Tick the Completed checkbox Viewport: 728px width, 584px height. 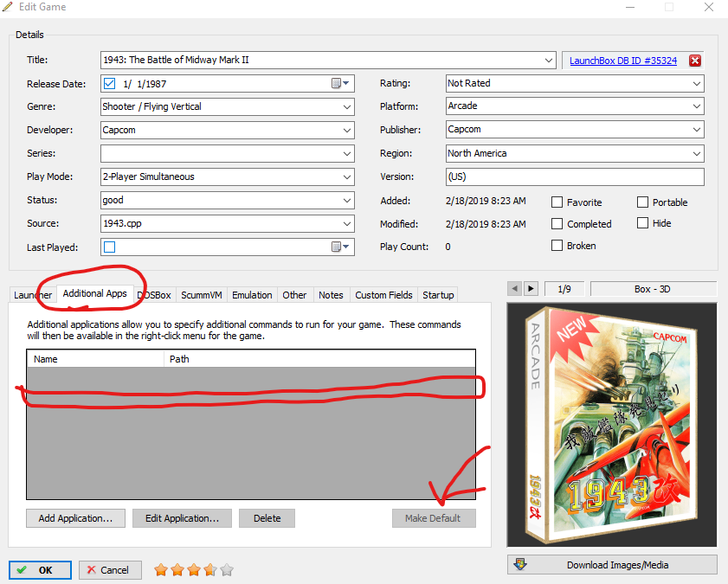click(x=557, y=223)
